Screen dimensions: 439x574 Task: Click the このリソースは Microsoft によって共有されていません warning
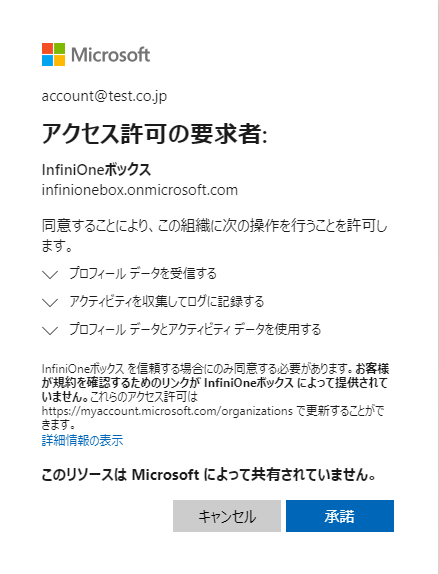[209, 475]
